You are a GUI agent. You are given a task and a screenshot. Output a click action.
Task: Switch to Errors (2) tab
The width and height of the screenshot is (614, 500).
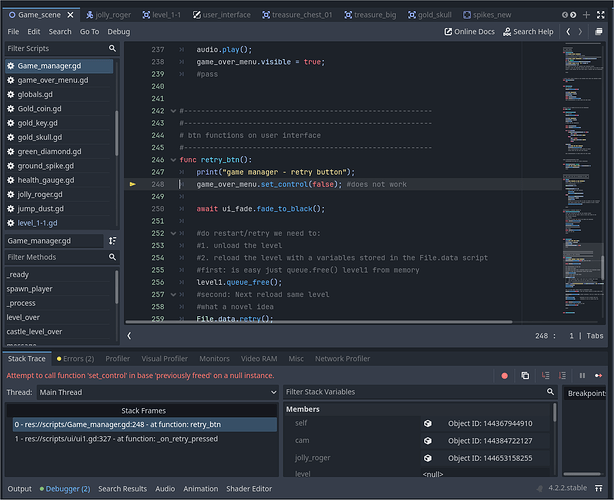pos(75,359)
